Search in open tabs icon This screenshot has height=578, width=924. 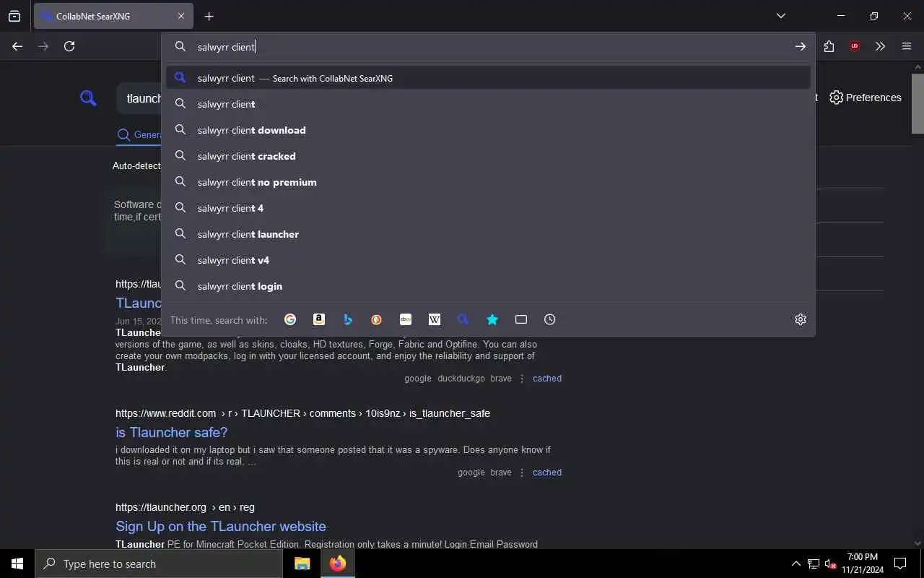click(521, 319)
